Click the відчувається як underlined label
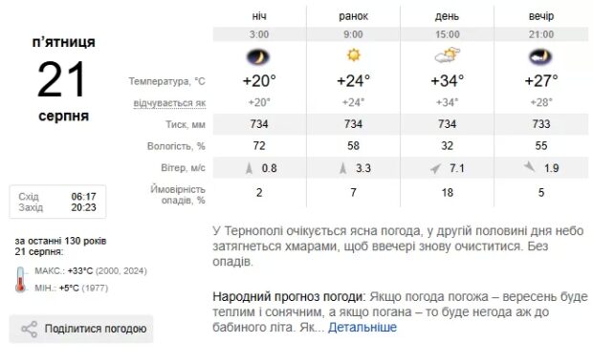593x364 pixels. click(169, 103)
